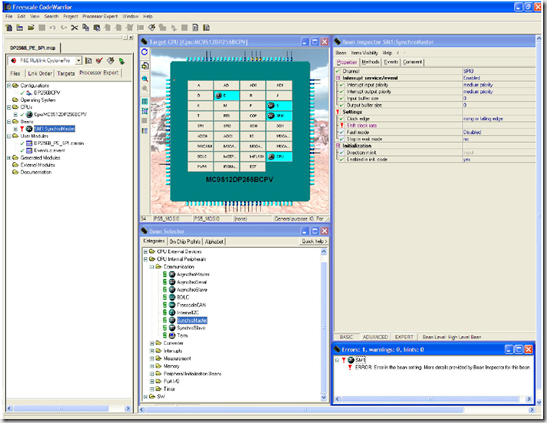Screen dimensions: 547x423
Task: Select the CPU block on the chip diagram
Action: tap(279, 157)
